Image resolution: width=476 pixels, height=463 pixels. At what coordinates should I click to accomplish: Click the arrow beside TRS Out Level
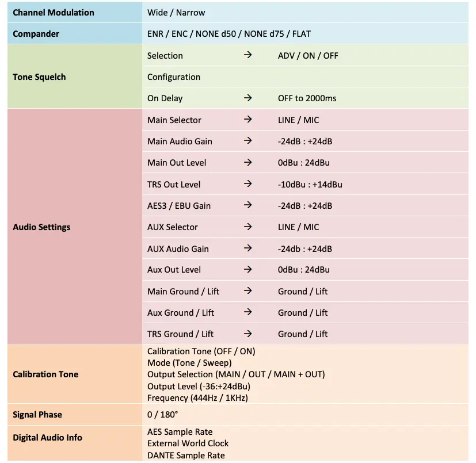[x=247, y=185]
